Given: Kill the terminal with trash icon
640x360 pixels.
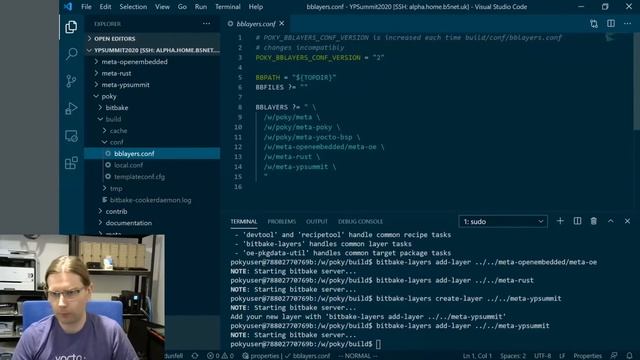Looking at the screenshot, I should [x=593, y=221].
